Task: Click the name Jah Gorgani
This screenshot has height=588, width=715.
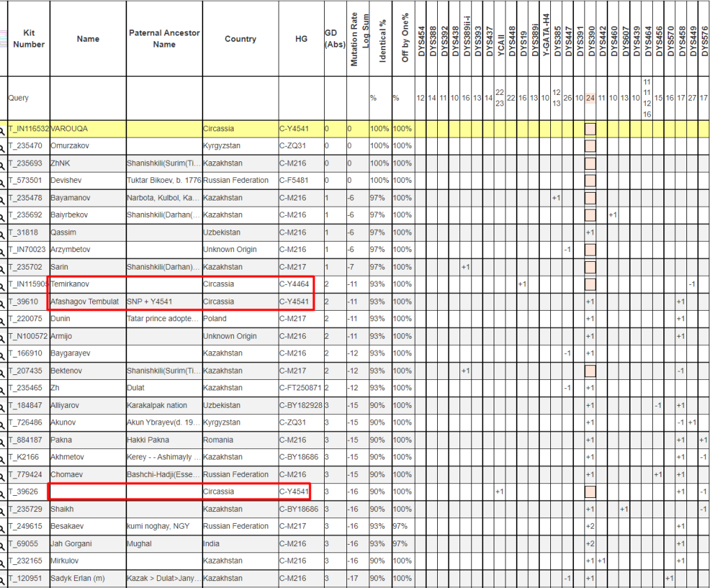Action: coord(71,544)
